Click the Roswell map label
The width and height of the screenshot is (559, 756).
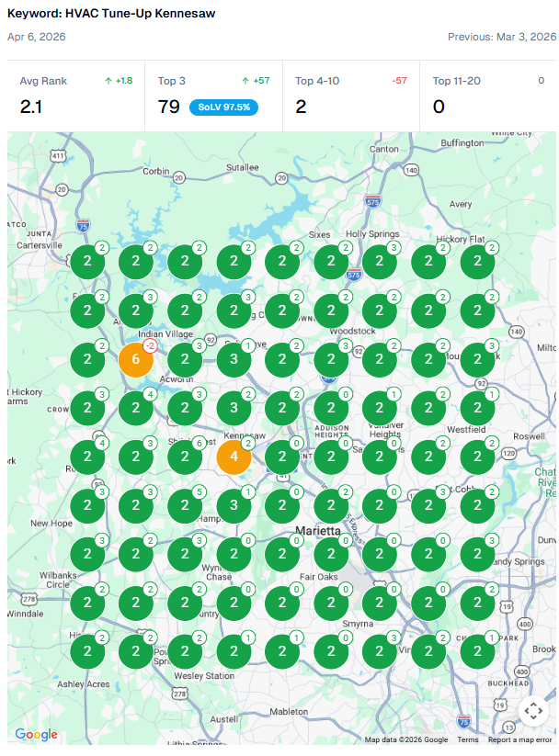(529, 436)
